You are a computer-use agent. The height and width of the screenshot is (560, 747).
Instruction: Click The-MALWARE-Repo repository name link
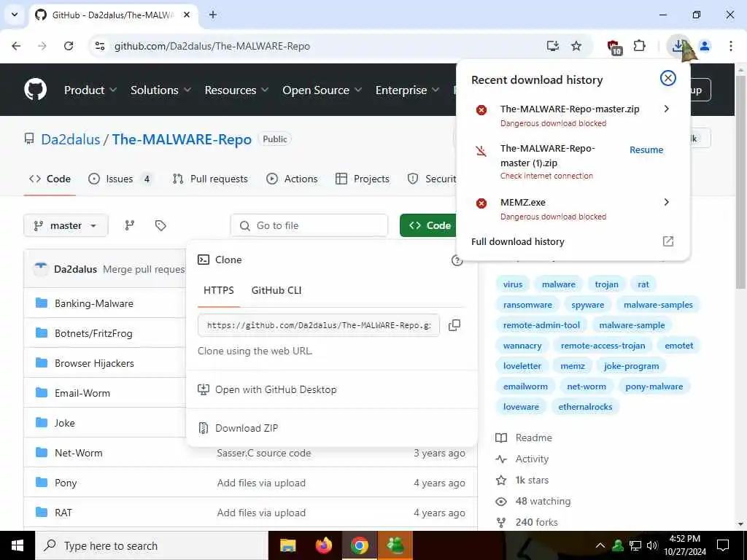[182, 139]
